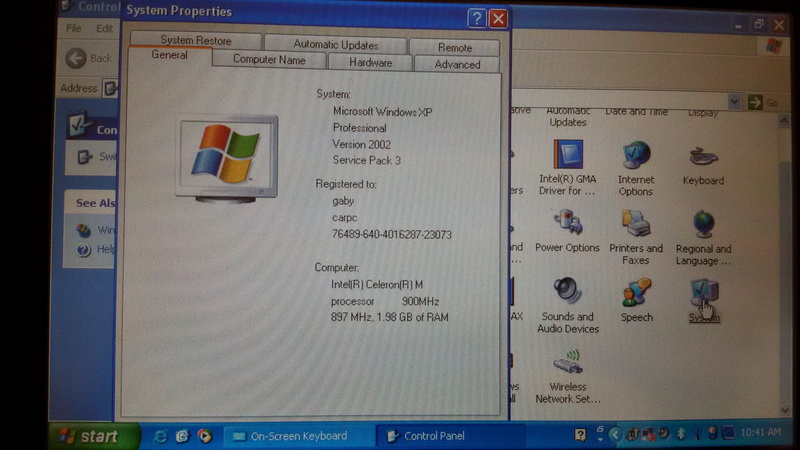Open the Printers and Faxes icon

coord(636,237)
